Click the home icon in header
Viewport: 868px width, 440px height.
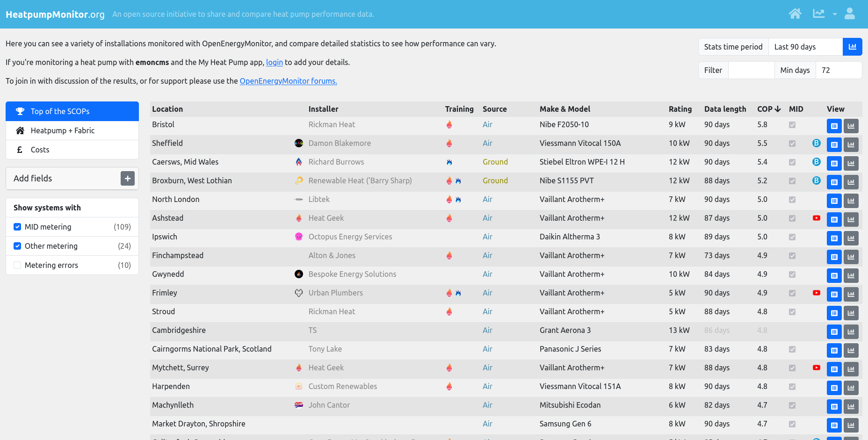point(795,14)
